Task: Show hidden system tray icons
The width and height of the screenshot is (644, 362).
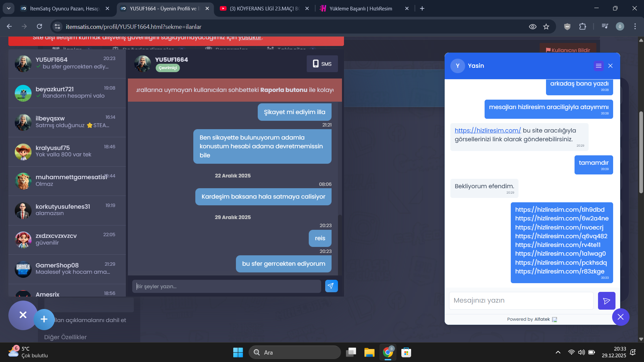Action: (558, 352)
